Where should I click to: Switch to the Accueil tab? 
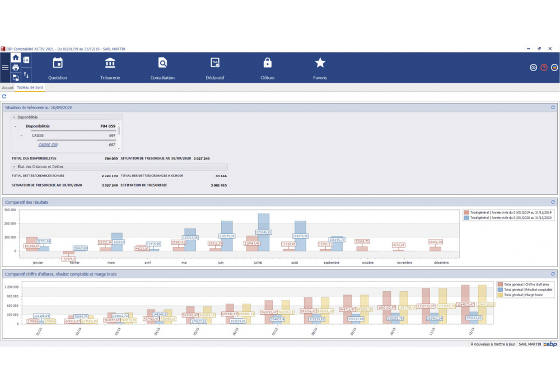click(7, 88)
